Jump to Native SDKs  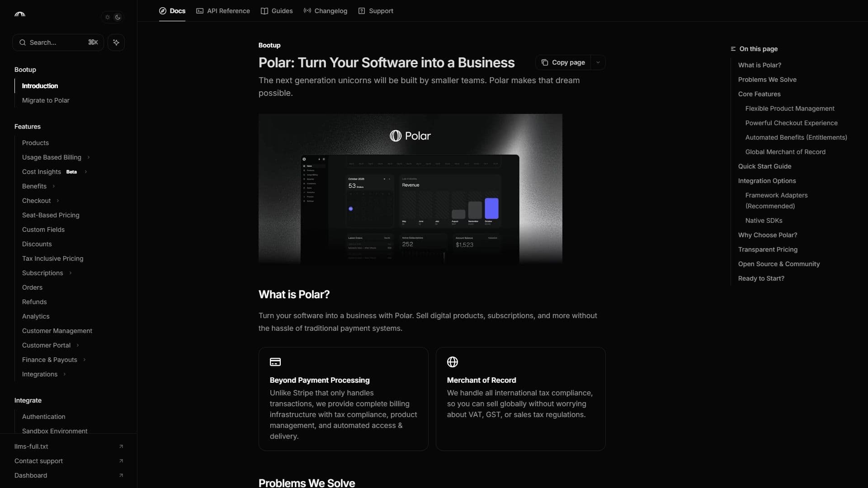pyautogui.click(x=764, y=221)
